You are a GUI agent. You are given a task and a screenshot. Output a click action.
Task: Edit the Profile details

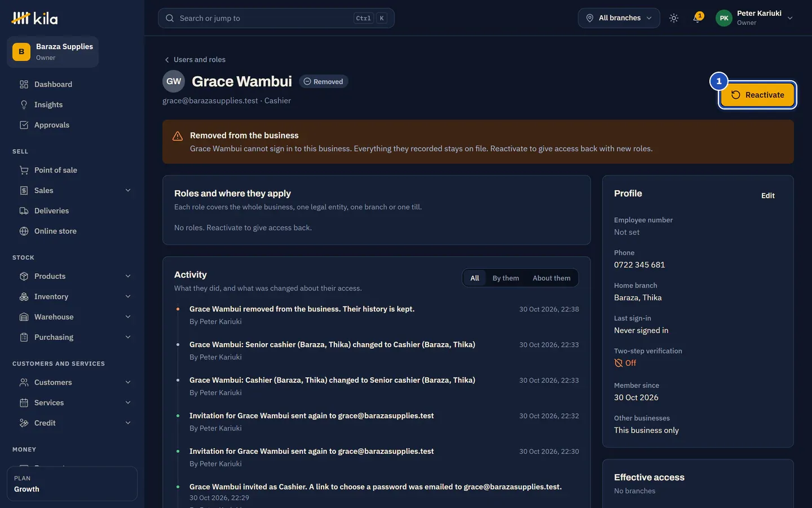coord(768,196)
